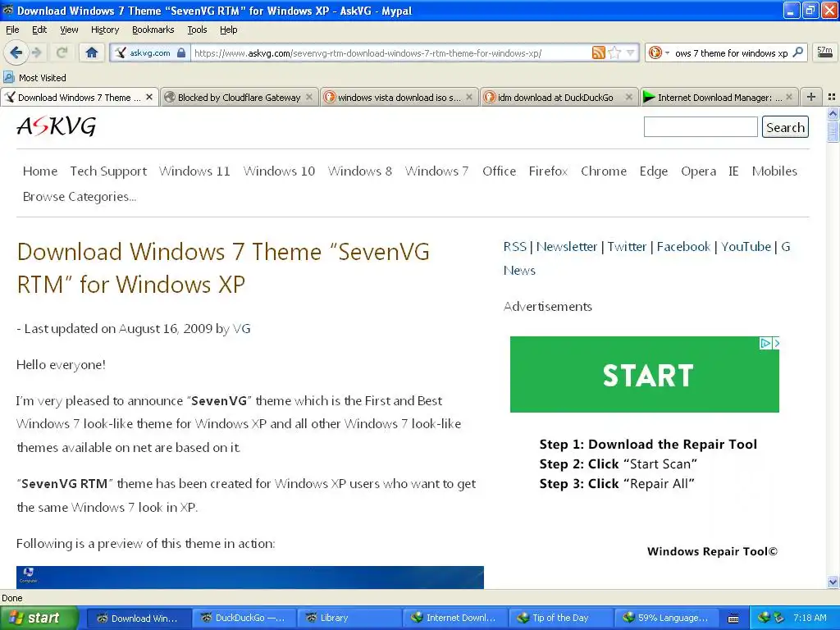Close the Internet Download Manager tab
This screenshot has width=840, height=630.
click(x=788, y=97)
